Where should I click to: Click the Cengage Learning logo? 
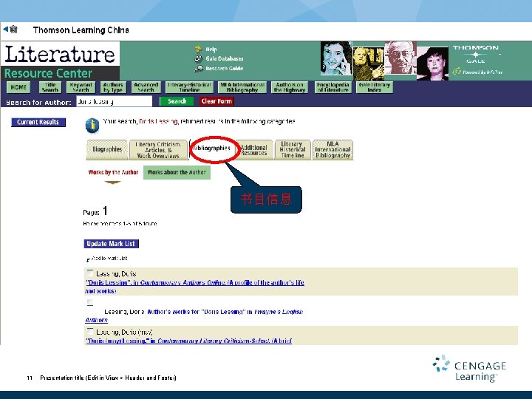[469, 369]
